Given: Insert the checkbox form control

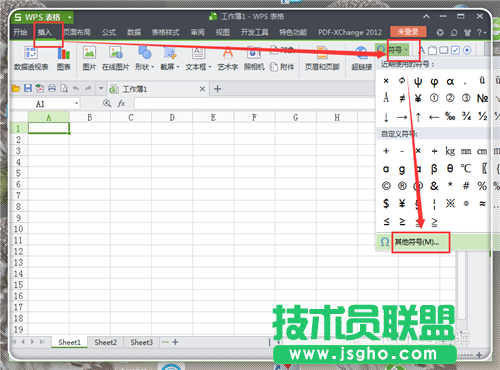Looking at the screenshot, I should point(455,50).
